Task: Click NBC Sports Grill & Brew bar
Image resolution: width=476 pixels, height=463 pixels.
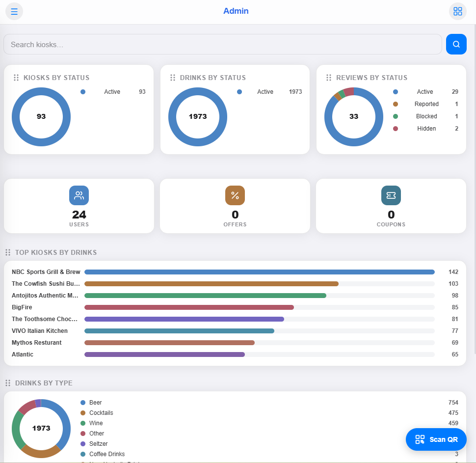Action: 260,272
